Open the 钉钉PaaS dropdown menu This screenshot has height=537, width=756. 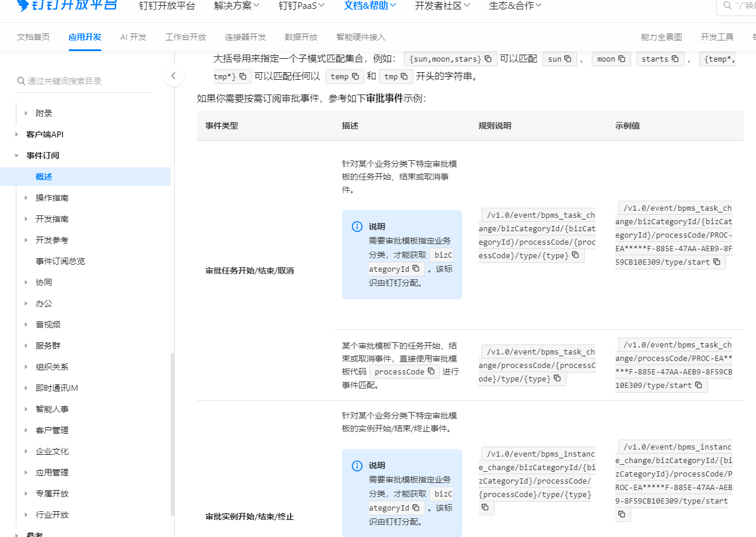[x=301, y=6]
